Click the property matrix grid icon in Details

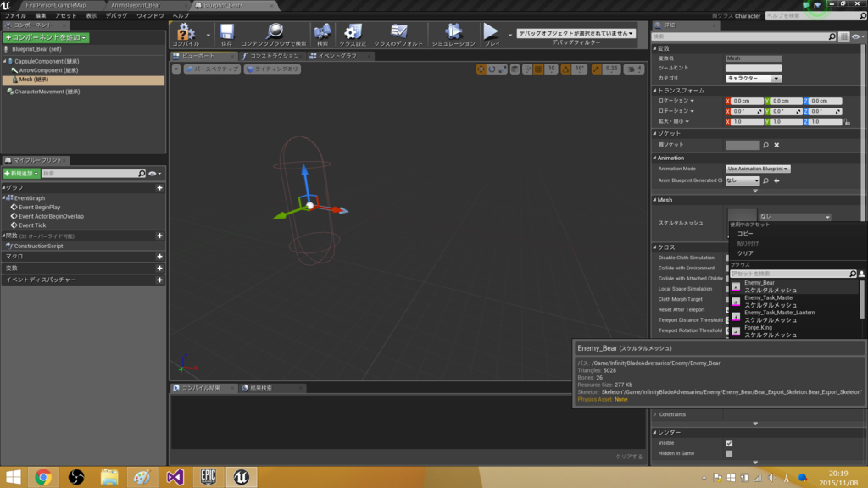point(843,36)
